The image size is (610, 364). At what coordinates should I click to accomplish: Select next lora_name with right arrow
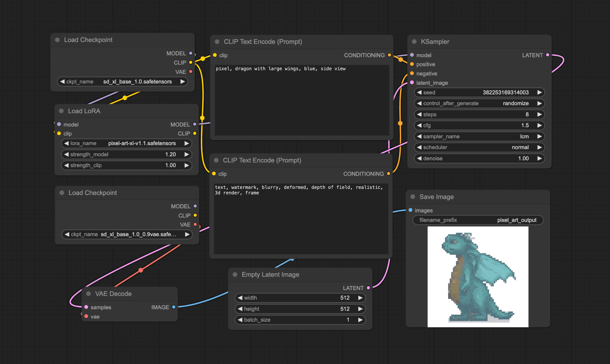coord(186,143)
